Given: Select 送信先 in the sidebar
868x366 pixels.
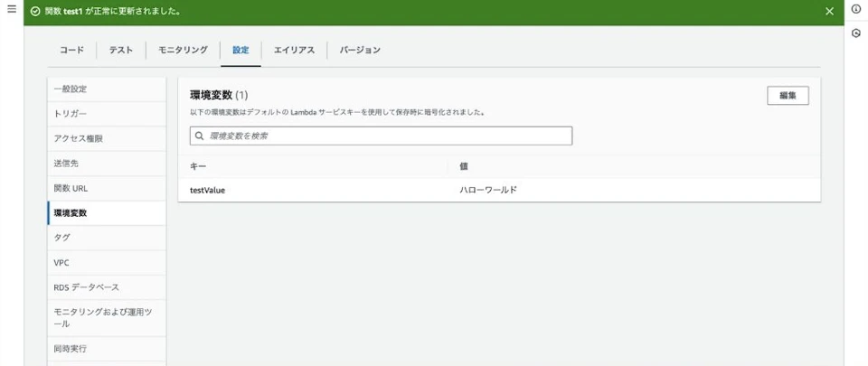Looking at the screenshot, I should (107, 164).
